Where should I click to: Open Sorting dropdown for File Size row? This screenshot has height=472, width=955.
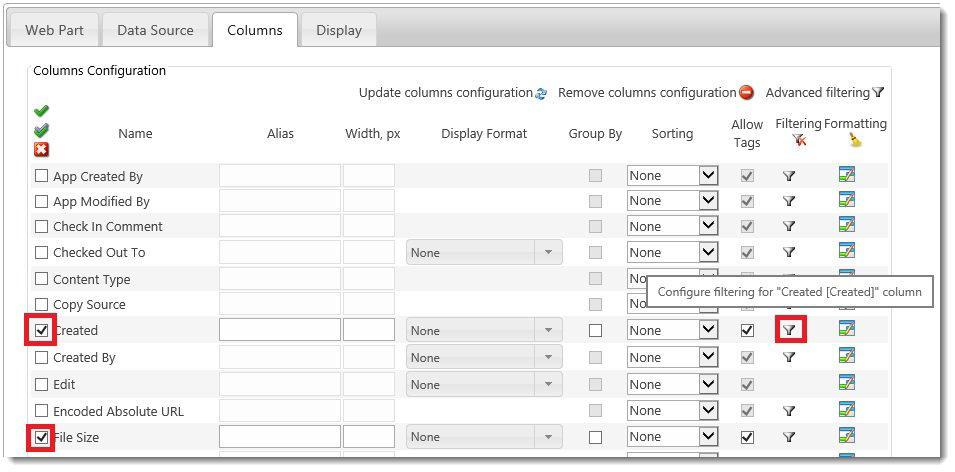pos(672,437)
